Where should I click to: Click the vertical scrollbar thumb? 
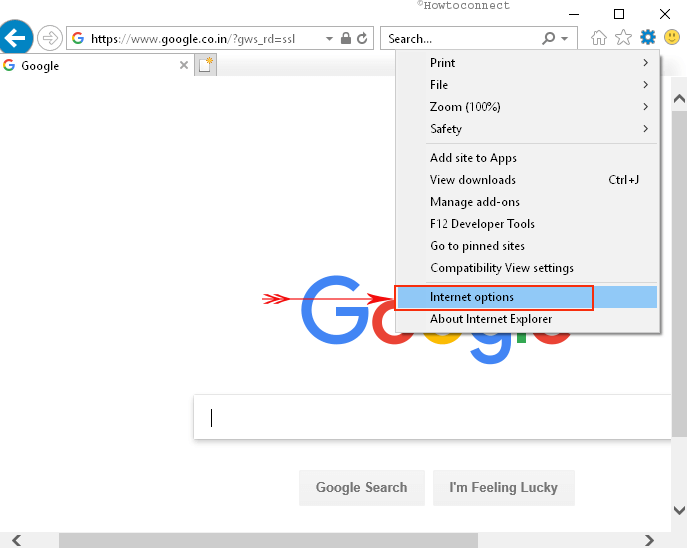click(x=679, y=272)
